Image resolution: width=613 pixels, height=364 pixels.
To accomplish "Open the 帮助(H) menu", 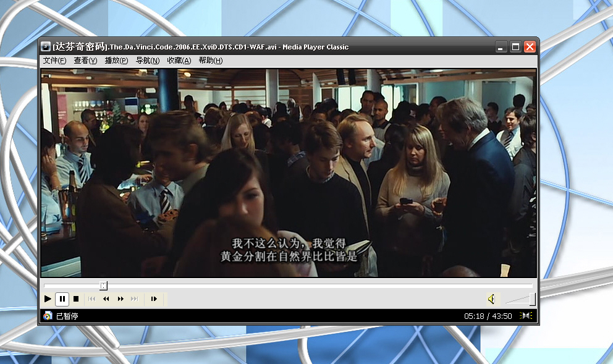I will [x=210, y=61].
